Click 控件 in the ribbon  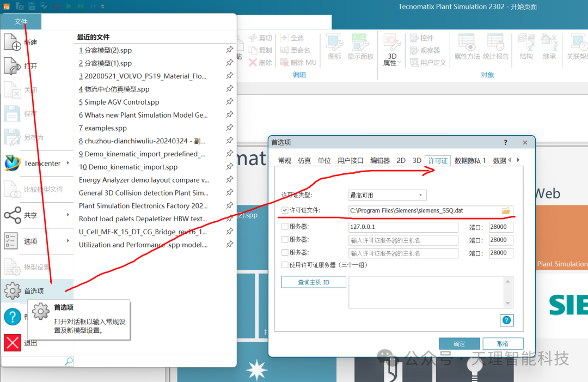coord(422,38)
